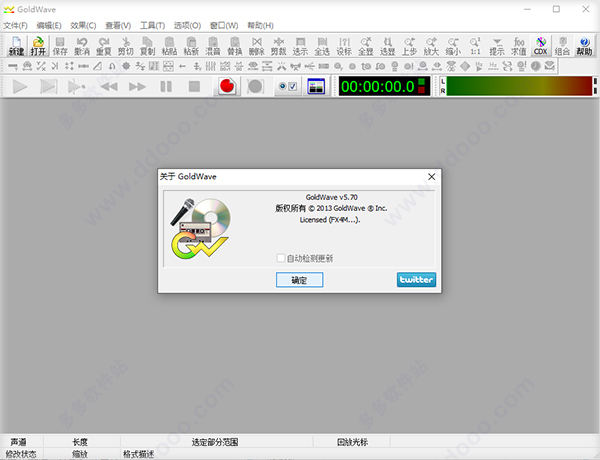Click the 复制 (Copy) toolbar icon

(147, 46)
